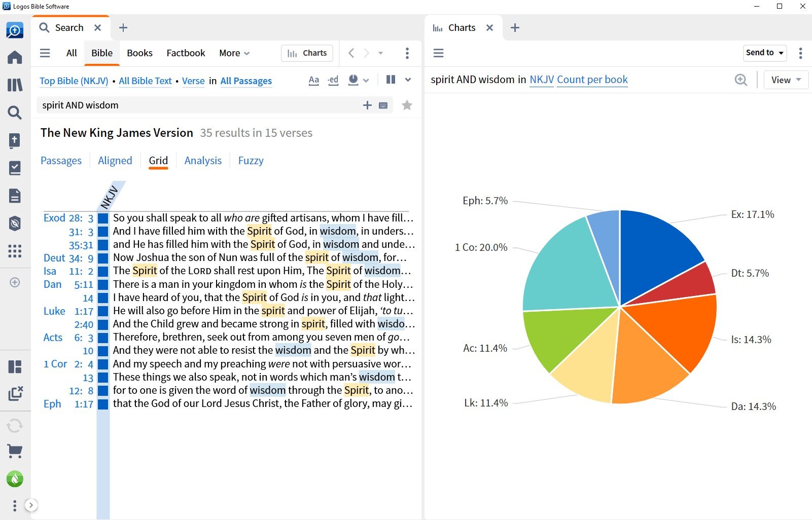Image resolution: width=812 pixels, height=520 pixels.
Task: Select the Factbook search type
Action: [186, 53]
